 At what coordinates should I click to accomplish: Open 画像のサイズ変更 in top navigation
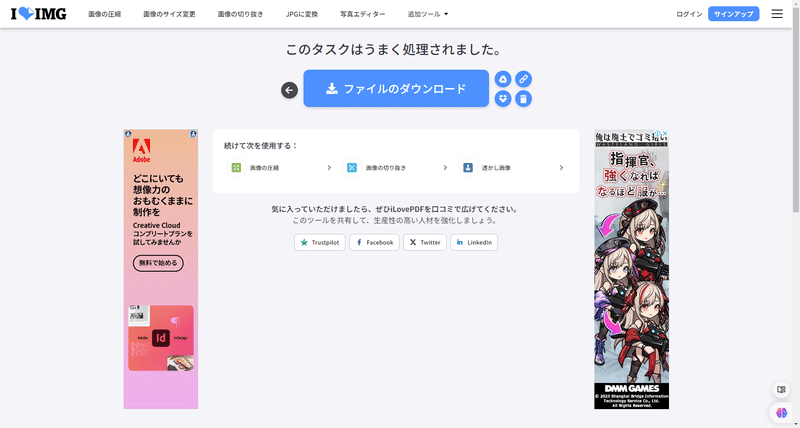pos(169,14)
